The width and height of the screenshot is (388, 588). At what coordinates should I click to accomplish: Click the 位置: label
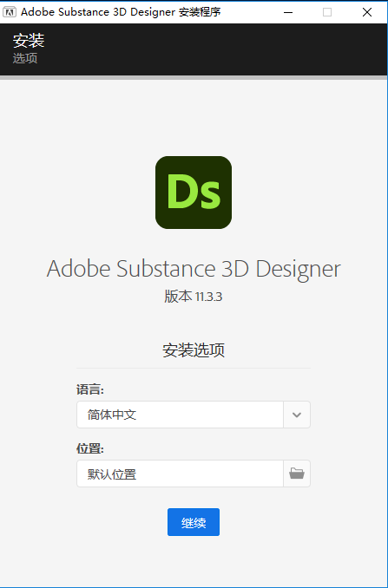point(90,448)
